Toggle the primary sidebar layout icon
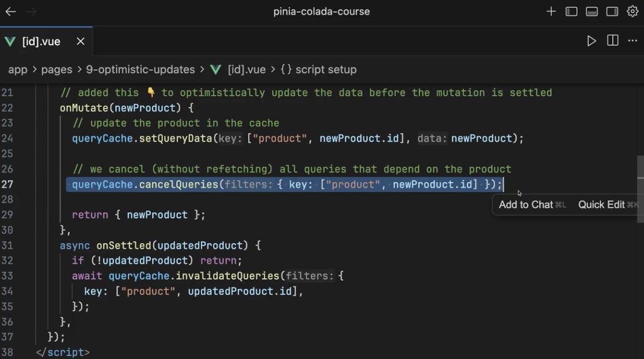Viewport: 644px width, 359px height. click(571, 12)
